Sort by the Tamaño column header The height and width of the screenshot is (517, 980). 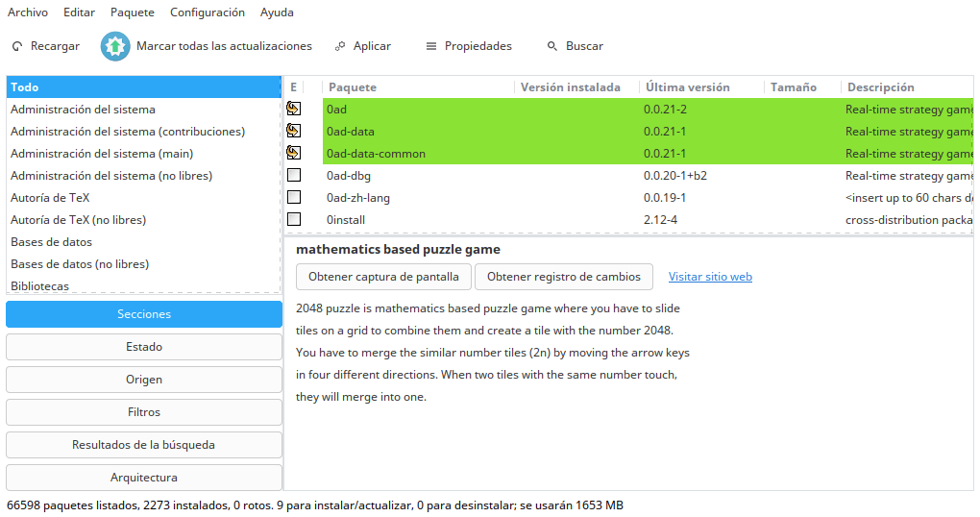802,86
